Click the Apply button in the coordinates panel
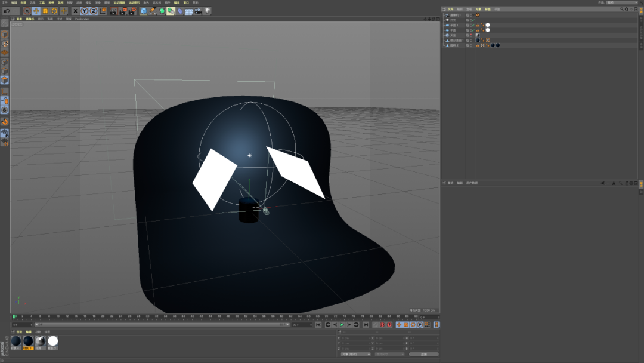This screenshot has height=363, width=644. click(x=423, y=354)
